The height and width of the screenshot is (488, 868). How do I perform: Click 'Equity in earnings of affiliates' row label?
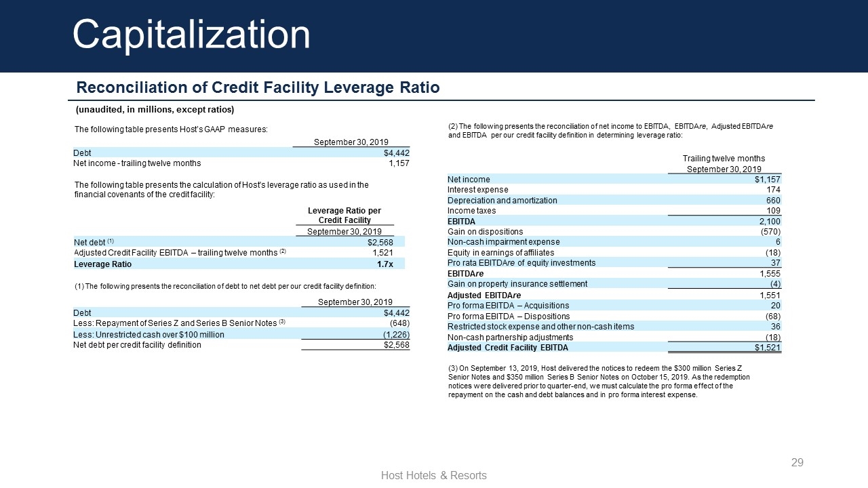pos(501,253)
